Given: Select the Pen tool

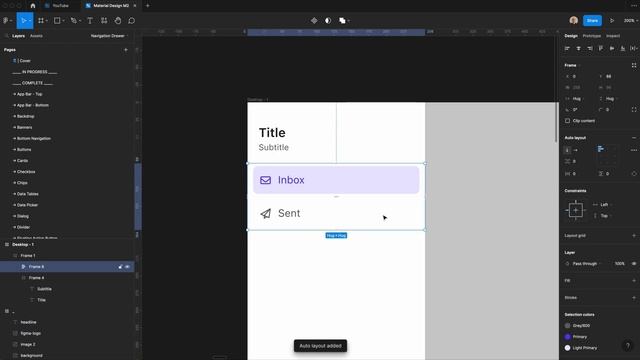Looking at the screenshot, I should click(73, 20).
